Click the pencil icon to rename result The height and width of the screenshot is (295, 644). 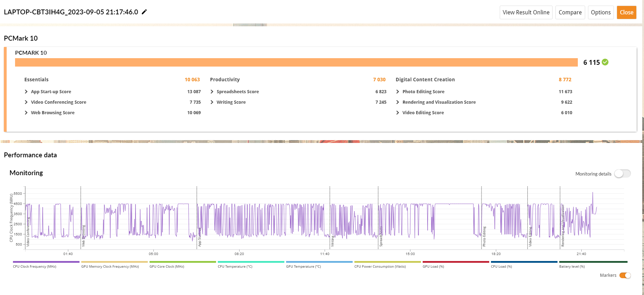click(144, 12)
